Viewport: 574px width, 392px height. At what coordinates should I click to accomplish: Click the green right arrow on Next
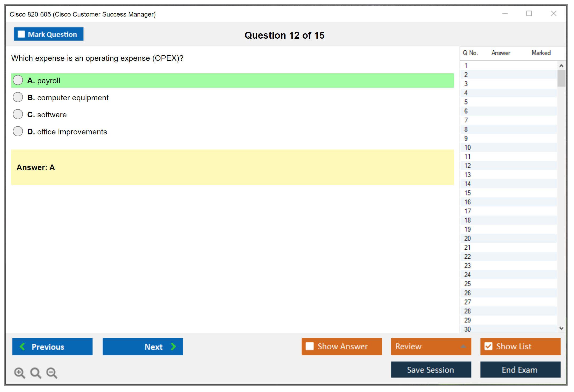point(173,346)
